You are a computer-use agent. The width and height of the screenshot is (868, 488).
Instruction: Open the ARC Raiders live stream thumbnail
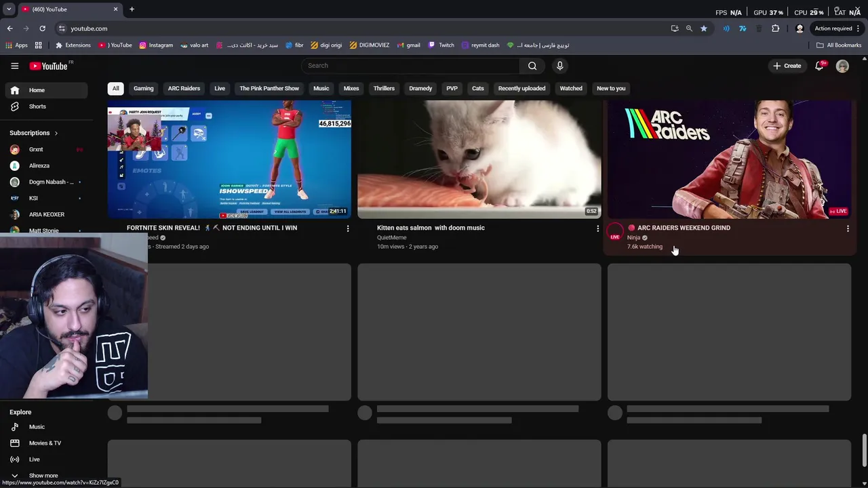[729, 159]
